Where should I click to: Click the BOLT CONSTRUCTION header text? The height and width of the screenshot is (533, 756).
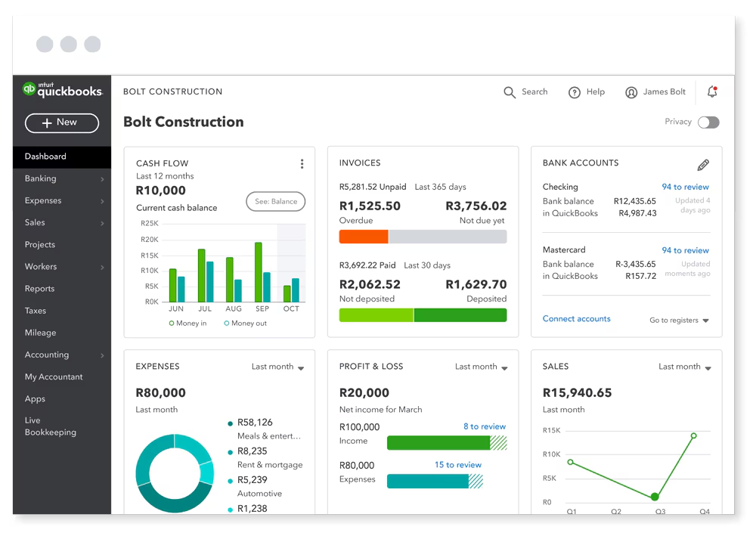[x=172, y=91]
